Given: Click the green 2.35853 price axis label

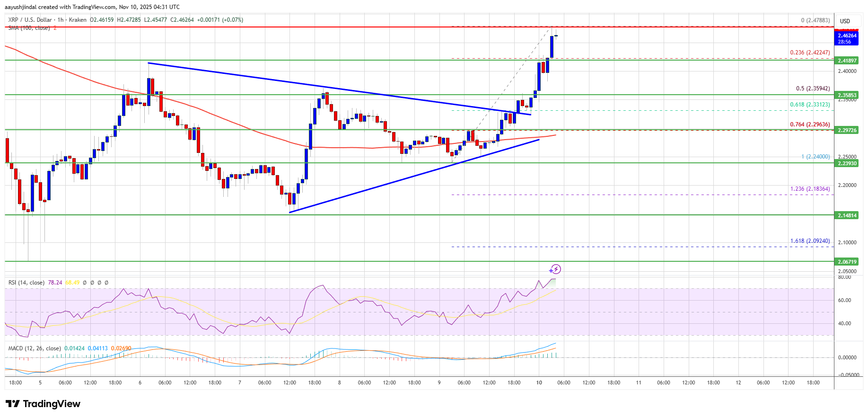Looking at the screenshot, I should 847,95.
